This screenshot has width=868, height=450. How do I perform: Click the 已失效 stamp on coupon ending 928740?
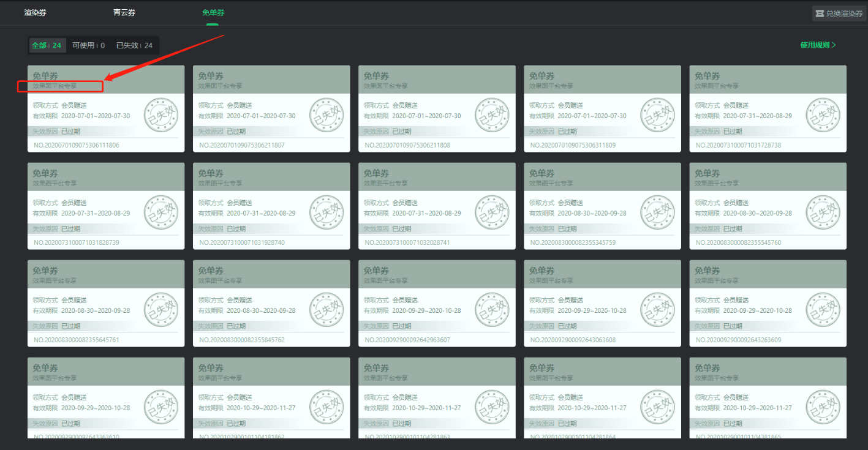326,212
